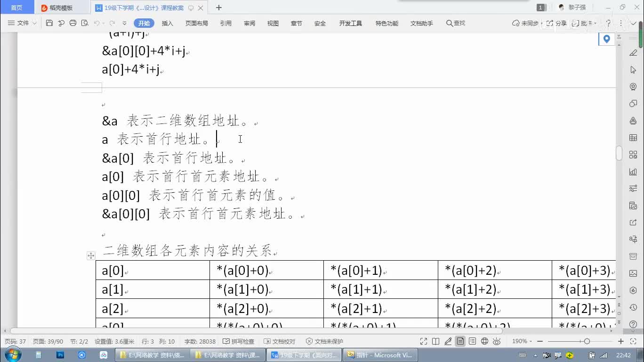
Task: Click the 文档校对 button in status bar
Action: click(x=280, y=341)
